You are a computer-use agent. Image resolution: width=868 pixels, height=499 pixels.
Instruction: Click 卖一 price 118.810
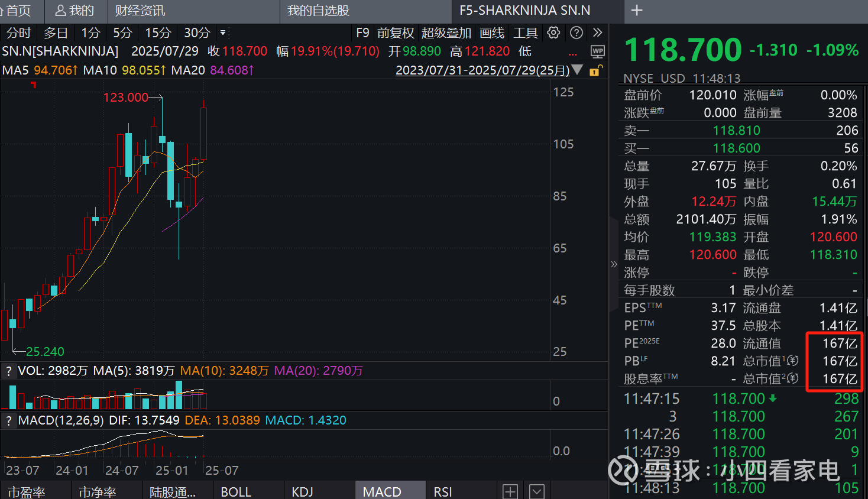tap(736, 131)
